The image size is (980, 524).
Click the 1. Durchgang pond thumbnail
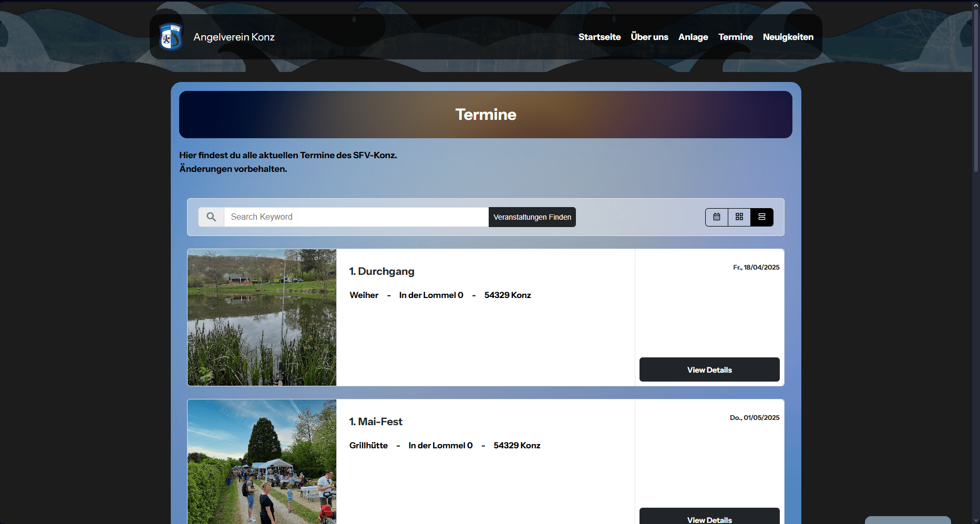(262, 317)
